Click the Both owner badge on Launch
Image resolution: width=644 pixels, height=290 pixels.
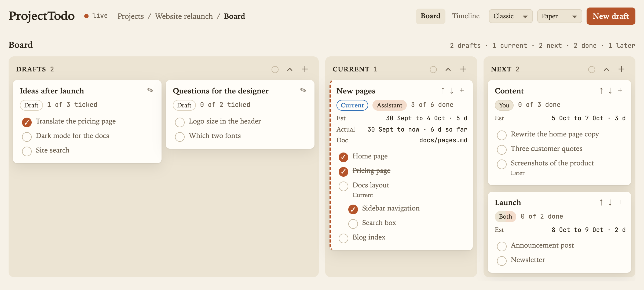click(506, 216)
